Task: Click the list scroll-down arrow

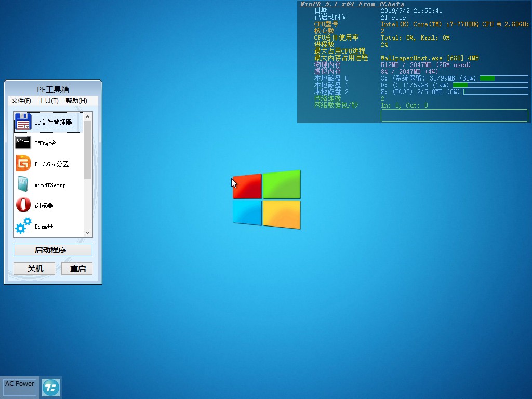Action: click(87, 233)
